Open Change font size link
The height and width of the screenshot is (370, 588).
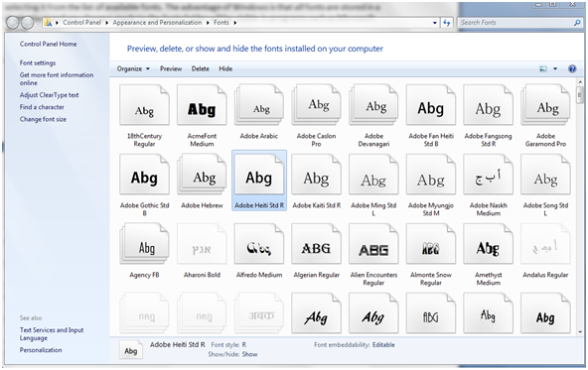pos(43,119)
